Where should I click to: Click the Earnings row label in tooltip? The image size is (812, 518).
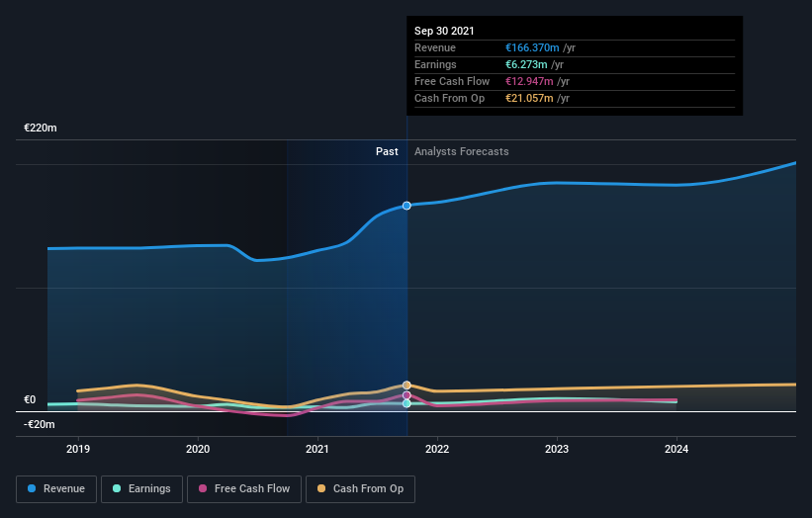coord(435,64)
